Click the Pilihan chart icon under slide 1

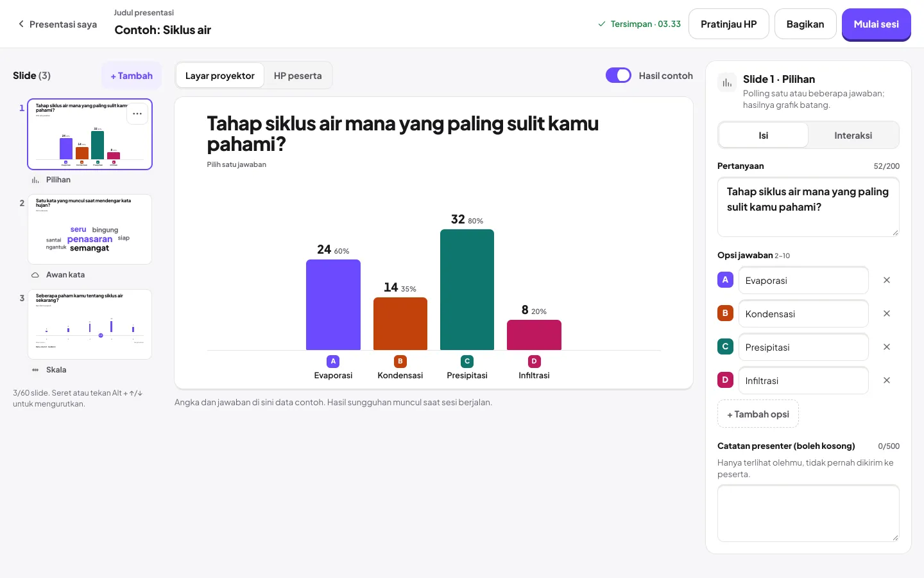35,180
